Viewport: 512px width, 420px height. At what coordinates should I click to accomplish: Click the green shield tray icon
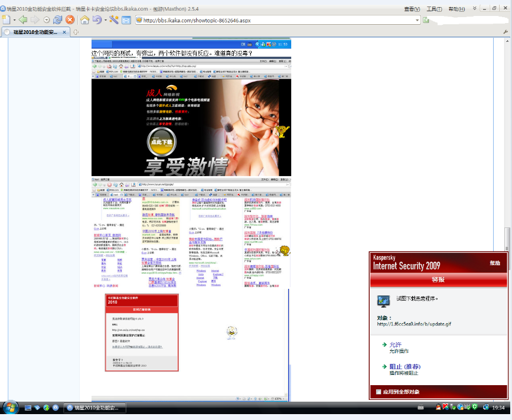[475, 407]
